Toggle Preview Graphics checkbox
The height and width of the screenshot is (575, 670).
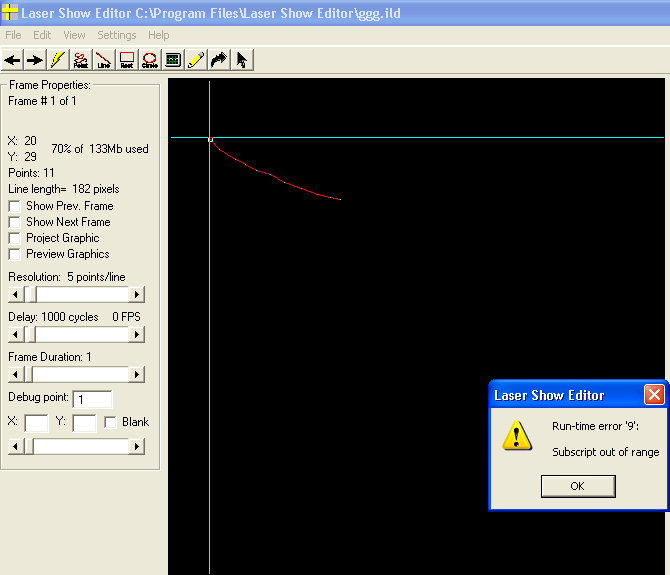click(15, 254)
